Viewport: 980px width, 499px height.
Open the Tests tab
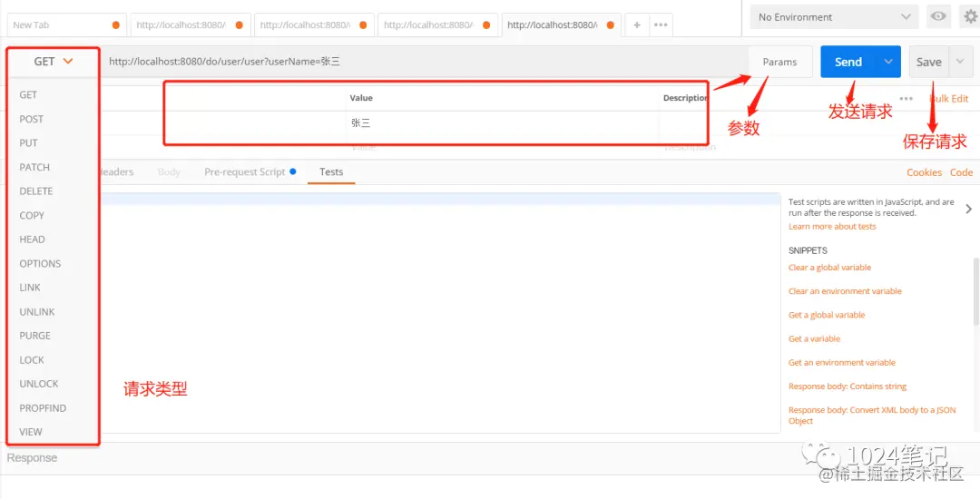point(330,171)
